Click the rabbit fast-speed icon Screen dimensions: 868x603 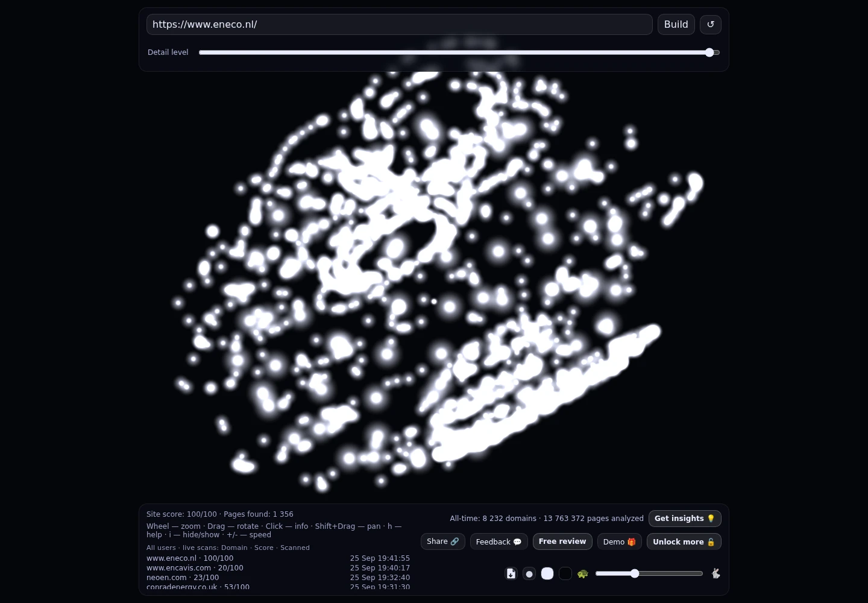715,573
